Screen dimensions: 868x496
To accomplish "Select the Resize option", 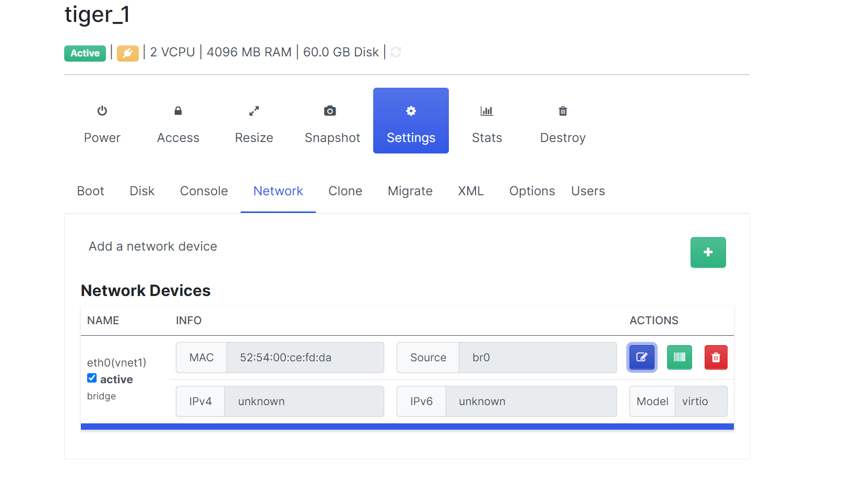I will point(254,123).
